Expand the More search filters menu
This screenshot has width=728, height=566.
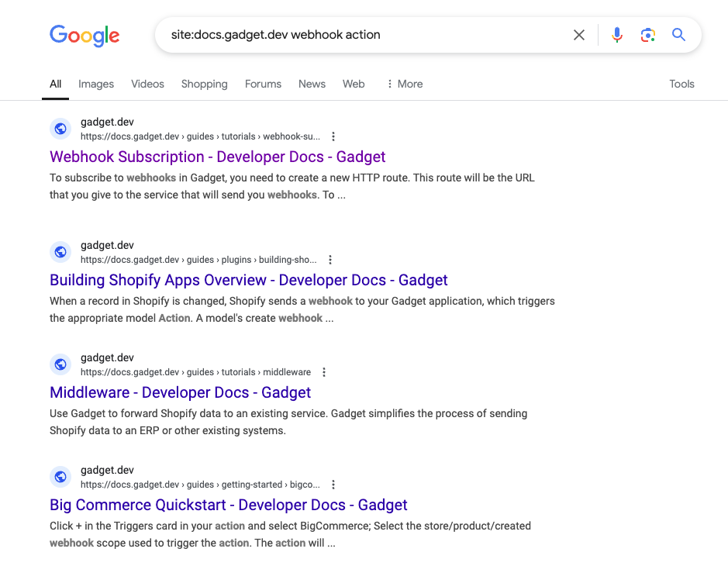405,84
